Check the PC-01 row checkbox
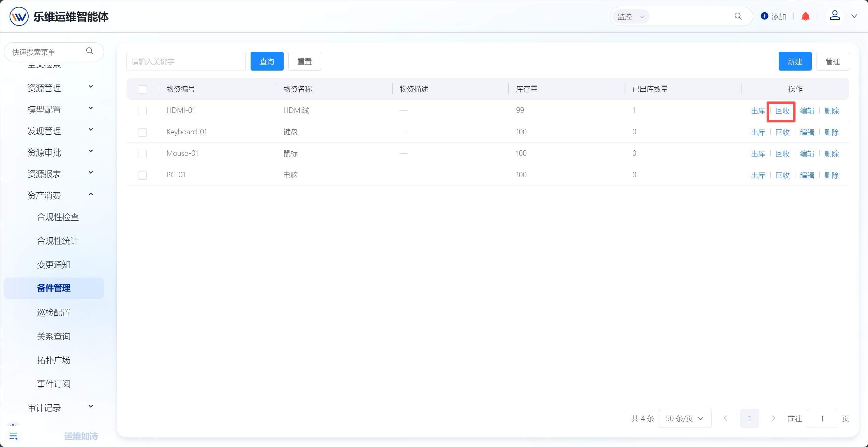Viewport: 868px width, 447px height. [x=143, y=175]
